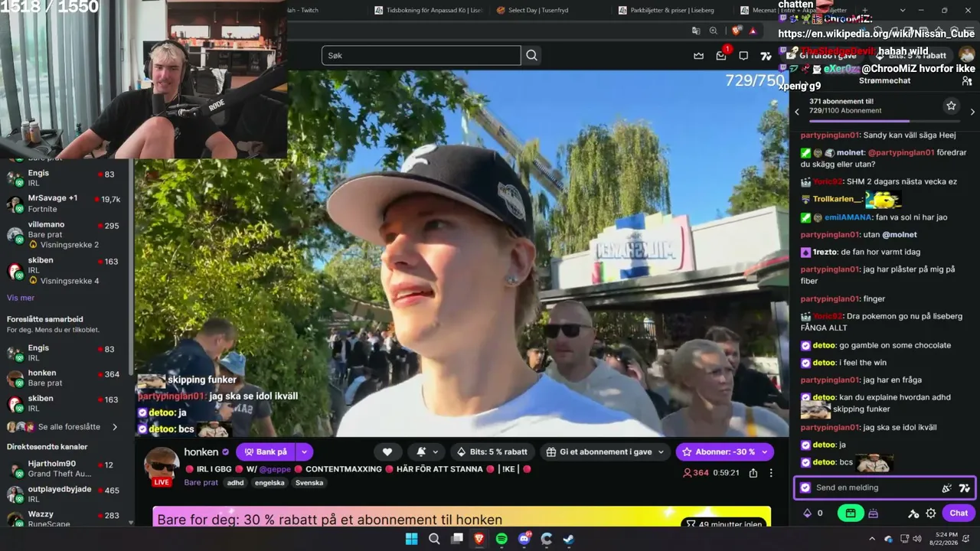
Task: Click the @geppe mention in stream title
Action: click(x=276, y=469)
